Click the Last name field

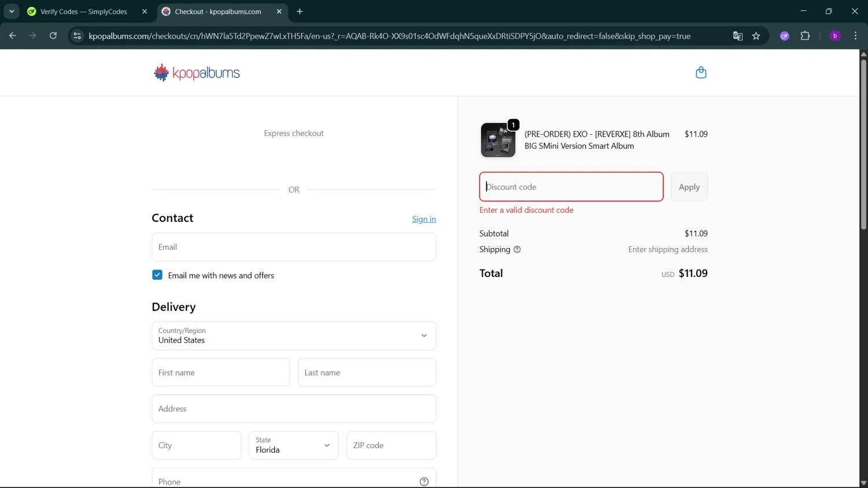[x=367, y=372]
